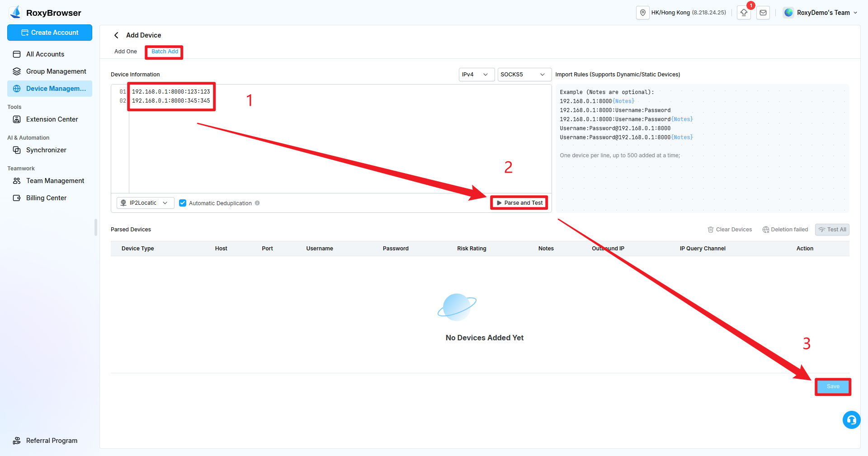Screen dimensions: 868x456
Task: Click the Parse and Test button
Action: coord(519,203)
